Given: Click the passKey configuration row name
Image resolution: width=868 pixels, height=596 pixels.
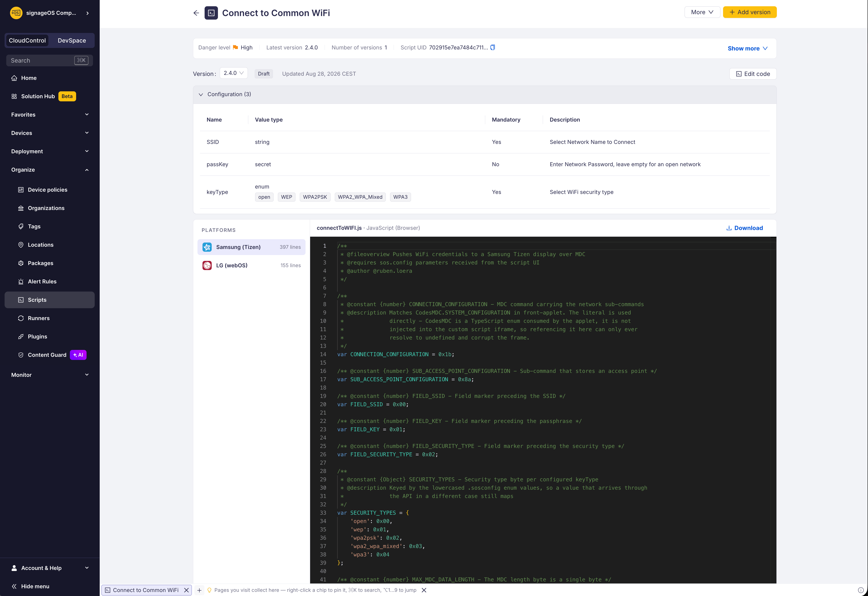Looking at the screenshot, I should pos(217,164).
